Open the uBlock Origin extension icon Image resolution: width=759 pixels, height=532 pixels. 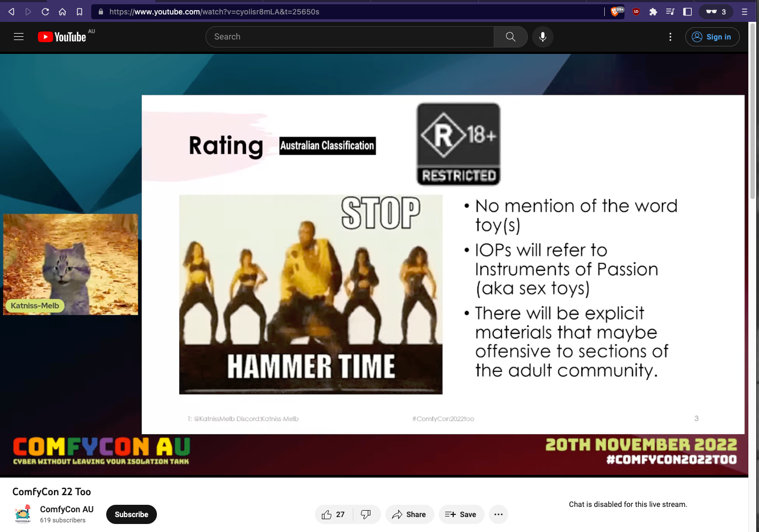pyautogui.click(x=636, y=12)
